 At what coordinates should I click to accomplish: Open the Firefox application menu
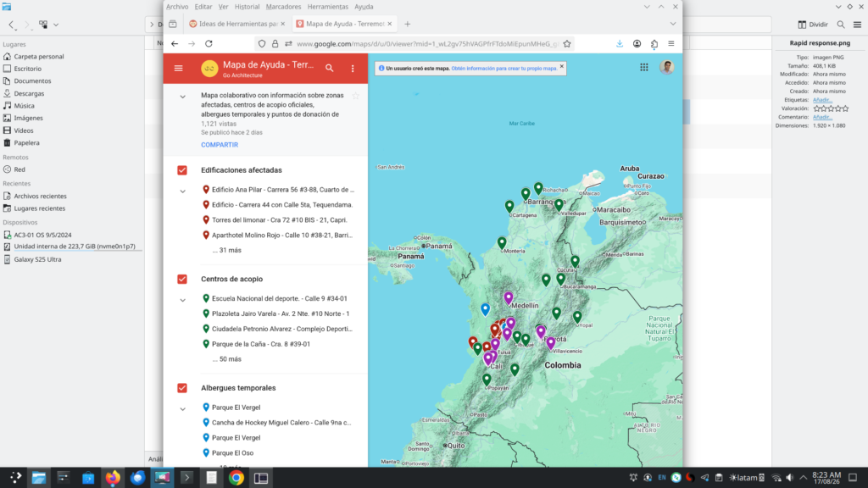tap(671, 44)
